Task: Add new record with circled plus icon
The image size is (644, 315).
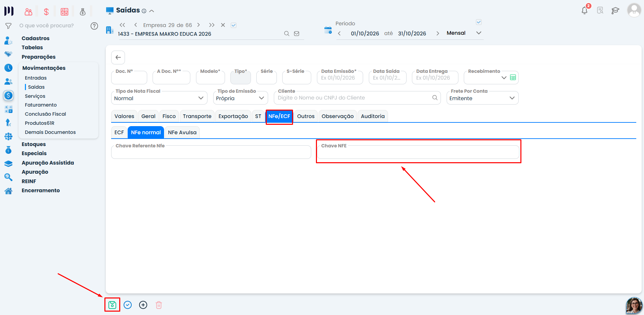Action: [x=143, y=305]
